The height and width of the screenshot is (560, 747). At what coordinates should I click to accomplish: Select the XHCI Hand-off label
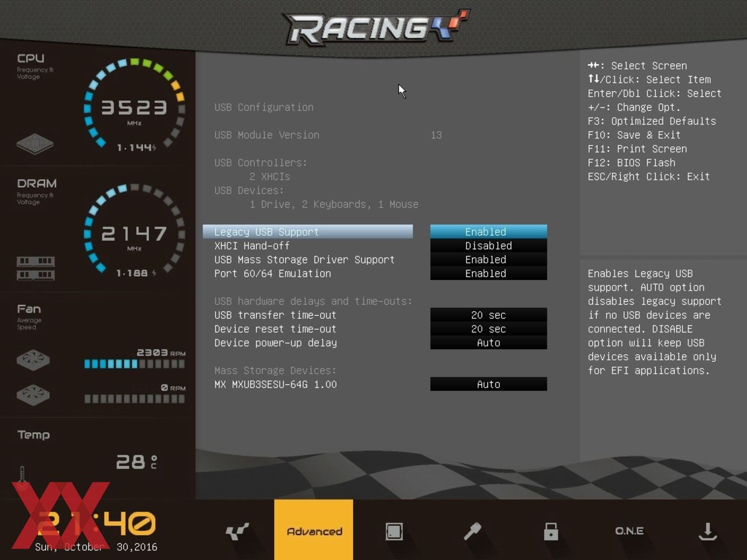pos(252,245)
